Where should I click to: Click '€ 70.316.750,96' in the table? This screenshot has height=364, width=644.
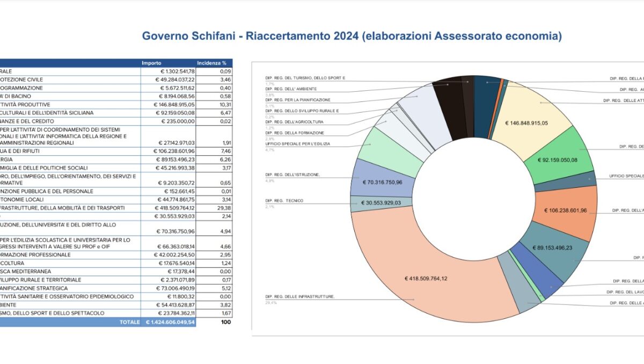coord(175,232)
